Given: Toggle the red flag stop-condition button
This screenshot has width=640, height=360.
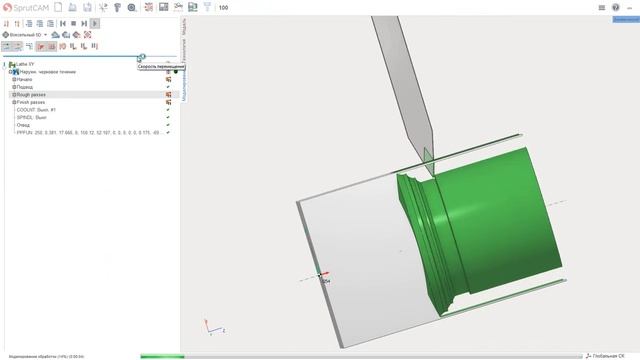Looking at the screenshot, I should (41, 47).
